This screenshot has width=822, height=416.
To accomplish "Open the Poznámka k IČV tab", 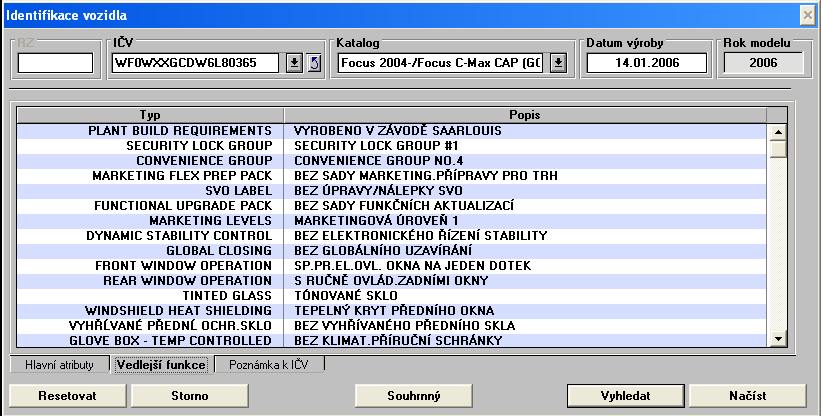I will 269,365.
